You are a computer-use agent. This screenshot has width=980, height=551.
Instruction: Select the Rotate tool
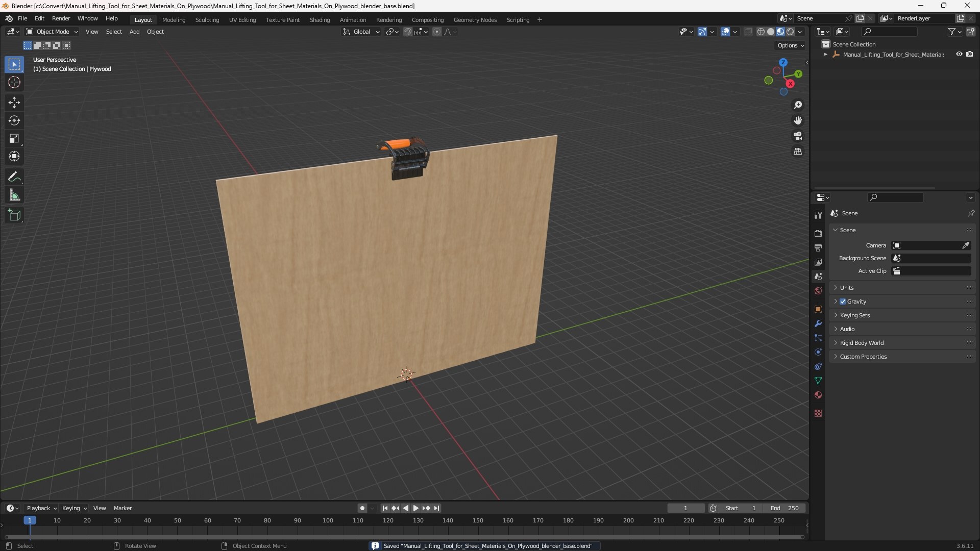click(x=14, y=120)
